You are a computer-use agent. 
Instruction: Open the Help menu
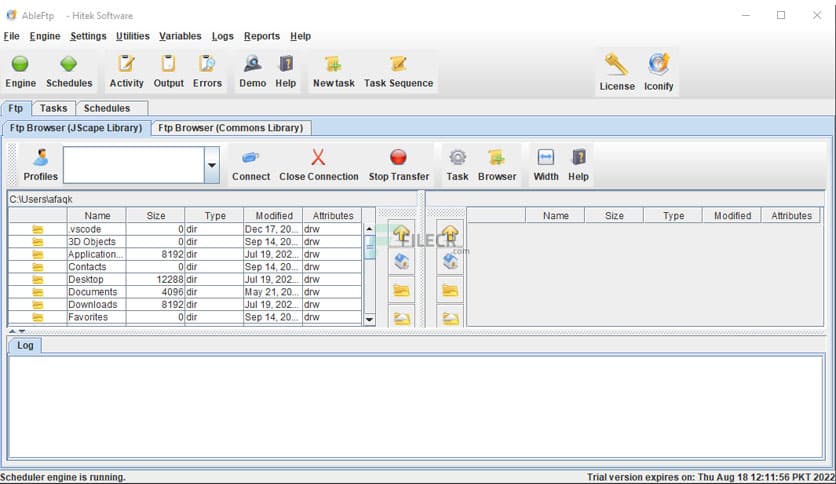coord(300,36)
